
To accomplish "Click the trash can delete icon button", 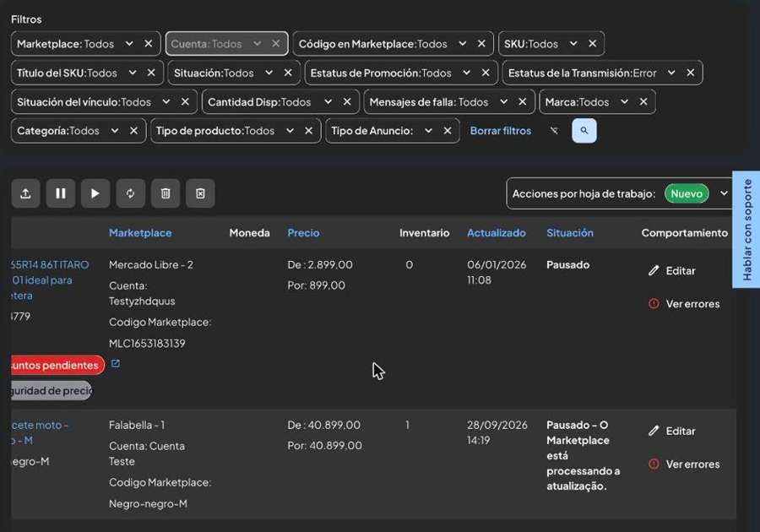I will (166, 193).
